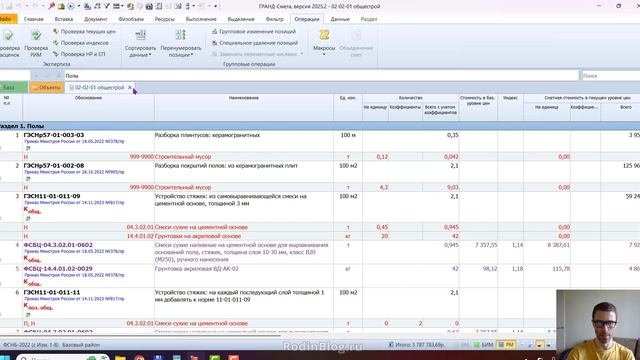Select position ФСБЦ-04.3.02.01-0602
This screenshot has height=360, width=640.
[58, 245]
